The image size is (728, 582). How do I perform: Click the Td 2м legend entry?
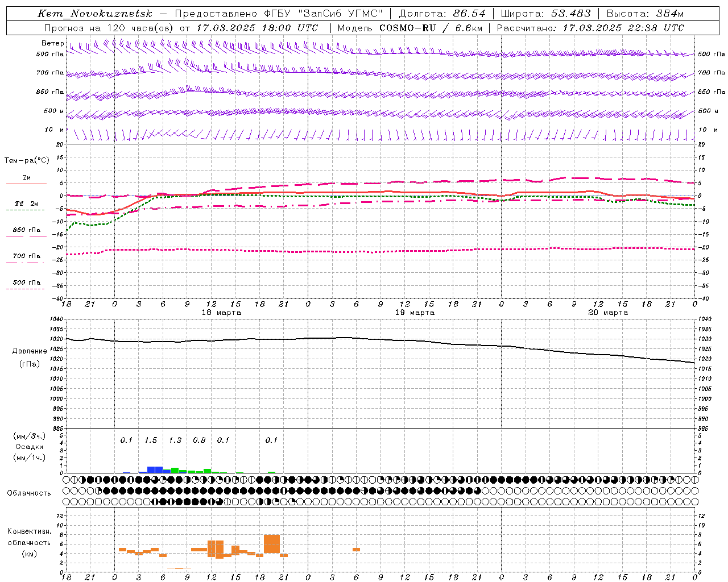(27, 203)
